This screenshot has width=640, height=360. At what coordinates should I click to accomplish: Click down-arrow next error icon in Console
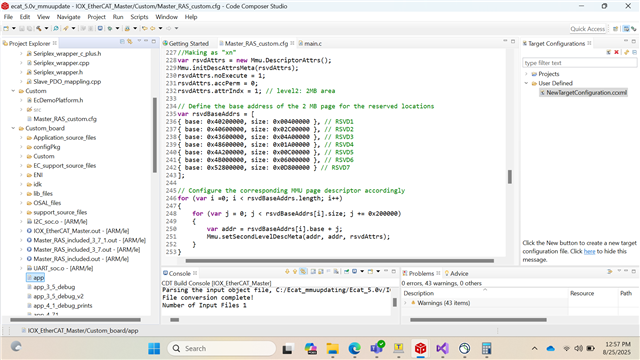click(x=287, y=271)
